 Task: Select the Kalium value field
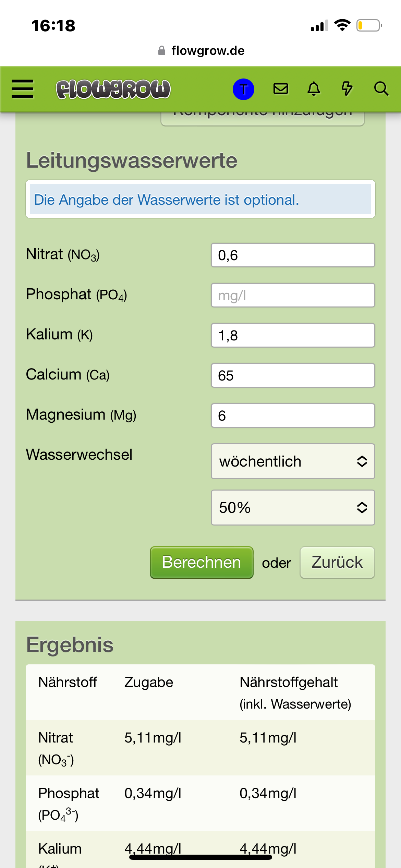[x=293, y=335]
